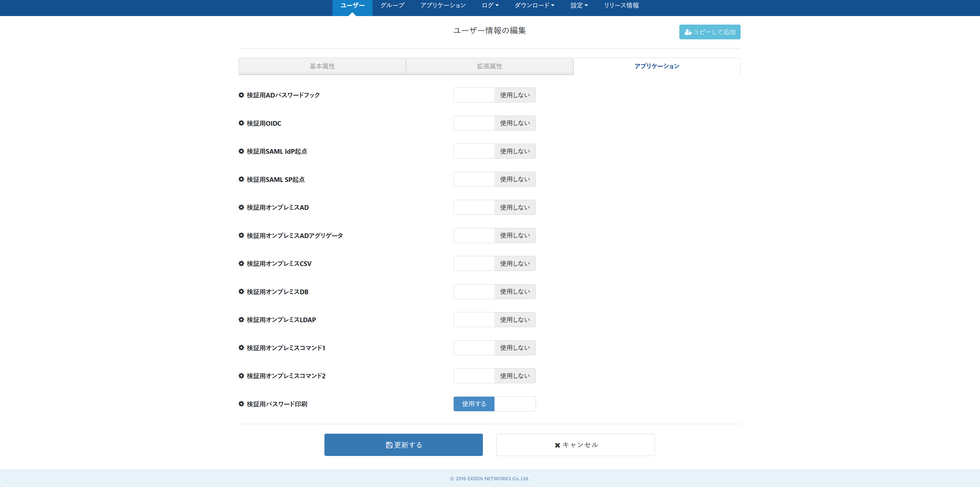Open the ログ dropdown menu
Viewport: 980px width, 487px height.
click(x=490, y=5)
